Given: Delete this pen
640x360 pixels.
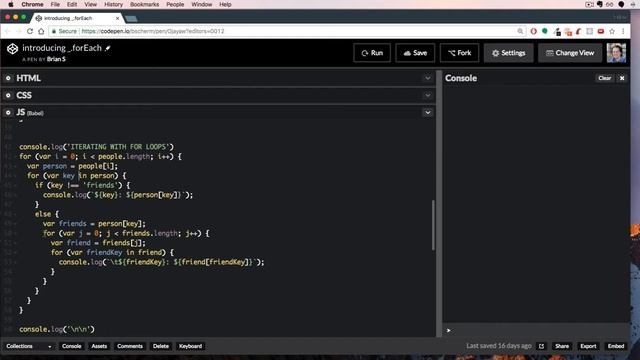Looking at the screenshot, I should tap(161, 346).
